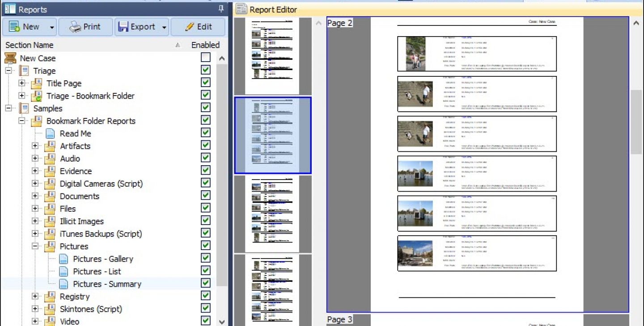Click the Reports panel header icon
644x326 pixels.
point(10,9)
